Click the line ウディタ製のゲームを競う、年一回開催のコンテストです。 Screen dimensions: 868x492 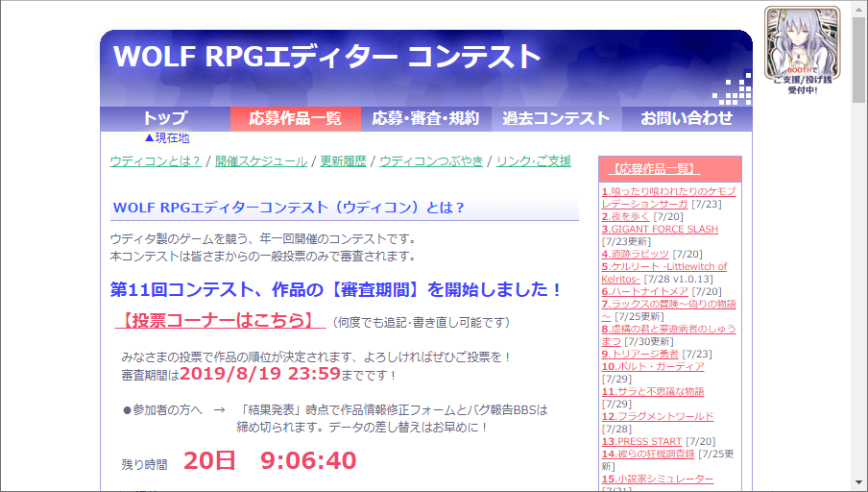tap(263, 239)
